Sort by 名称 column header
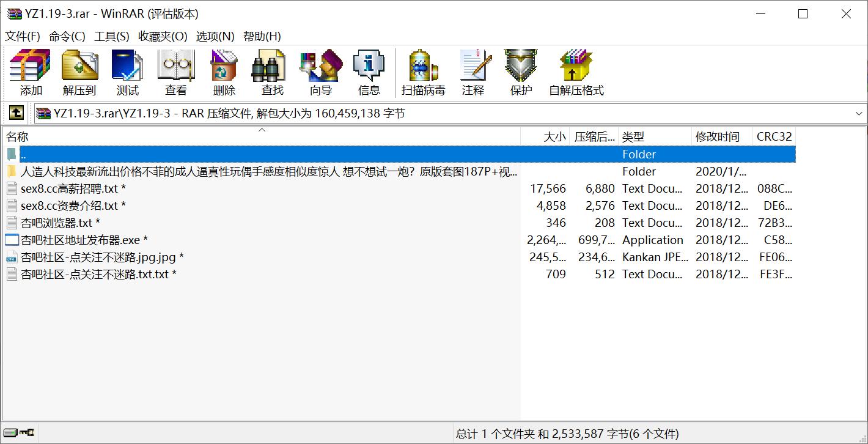The width and height of the screenshot is (868, 444). 261,136
